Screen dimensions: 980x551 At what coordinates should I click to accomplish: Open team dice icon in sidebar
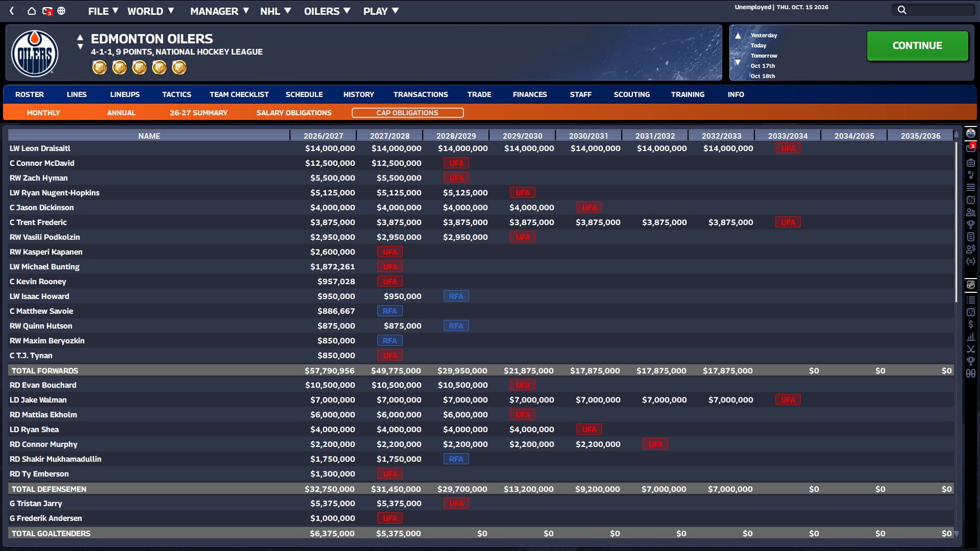tap(970, 200)
